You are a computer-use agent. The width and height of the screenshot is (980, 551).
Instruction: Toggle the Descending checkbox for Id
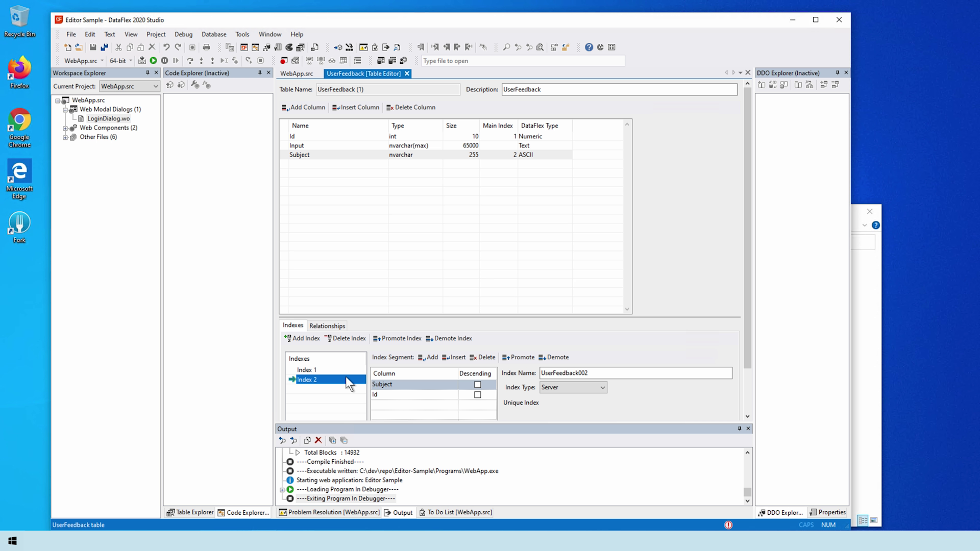tap(477, 394)
